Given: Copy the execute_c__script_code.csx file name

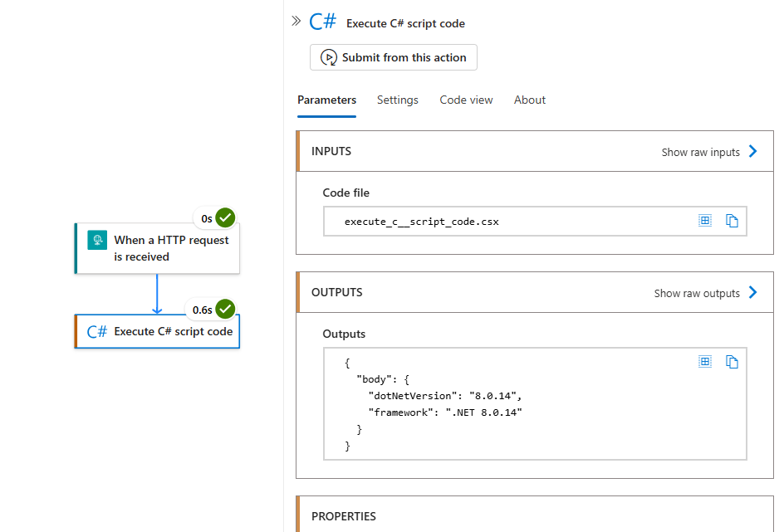Looking at the screenshot, I should click(x=732, y=220).
